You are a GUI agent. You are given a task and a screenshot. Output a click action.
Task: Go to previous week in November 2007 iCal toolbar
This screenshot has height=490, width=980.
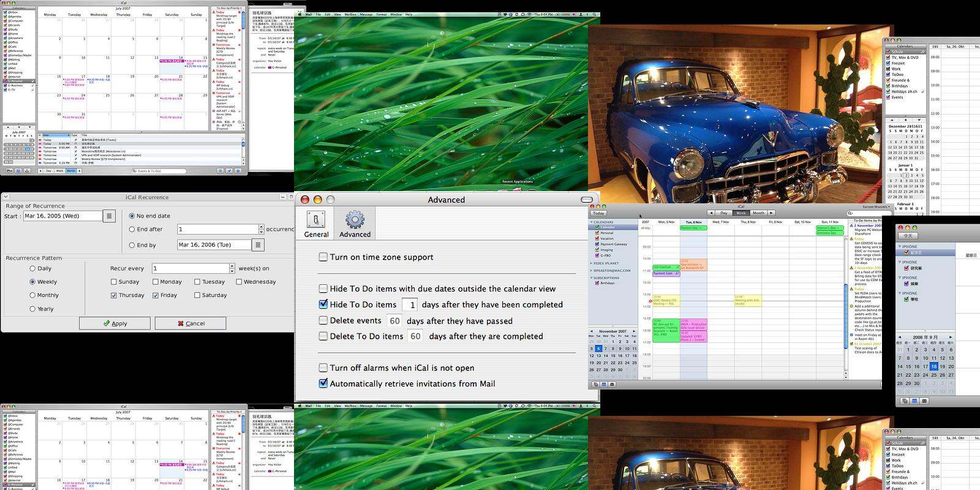(x=711, y=213)
